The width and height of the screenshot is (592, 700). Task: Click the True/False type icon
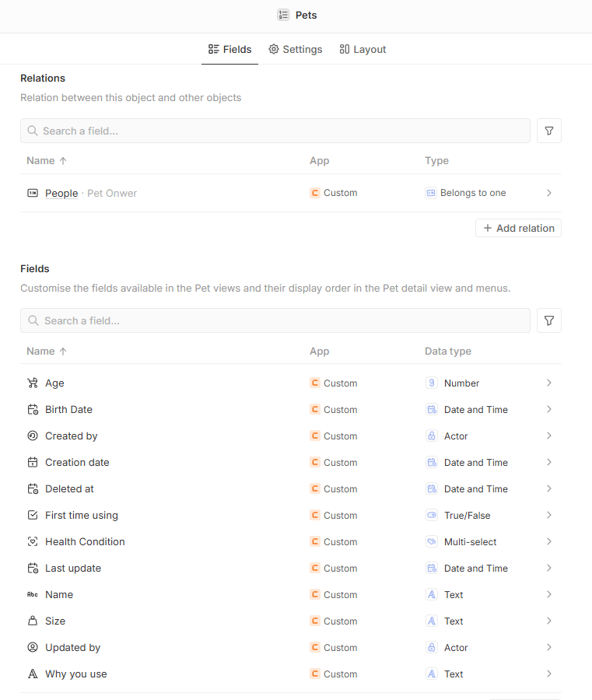pos(431,515)
